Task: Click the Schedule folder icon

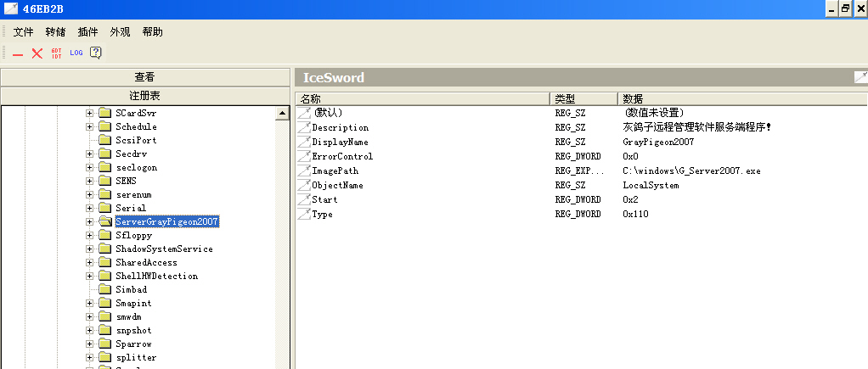Action: [x=104, y=126]
